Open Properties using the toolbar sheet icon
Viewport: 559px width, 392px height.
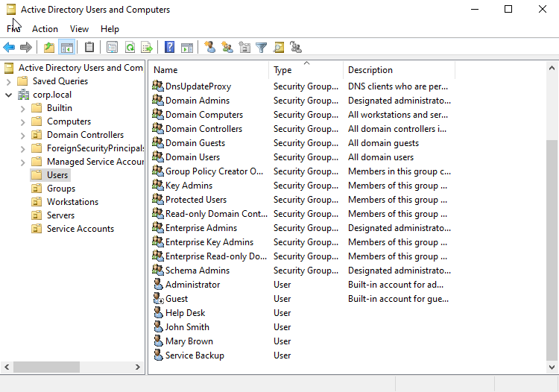[x=112, y=47]
